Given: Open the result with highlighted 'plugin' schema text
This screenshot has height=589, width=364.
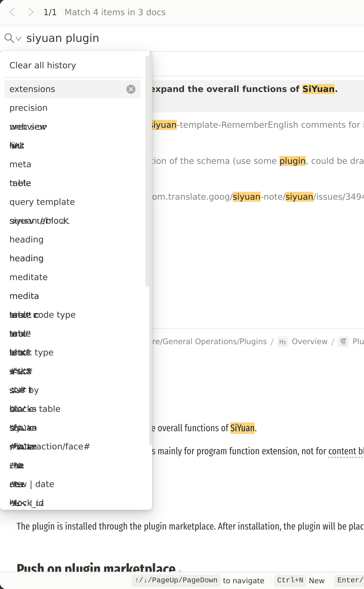Looking at the screenshot, I should click(258, 161).
